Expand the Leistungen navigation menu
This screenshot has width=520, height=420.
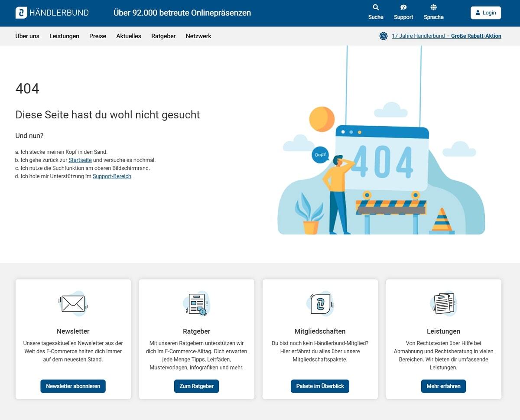64,36
